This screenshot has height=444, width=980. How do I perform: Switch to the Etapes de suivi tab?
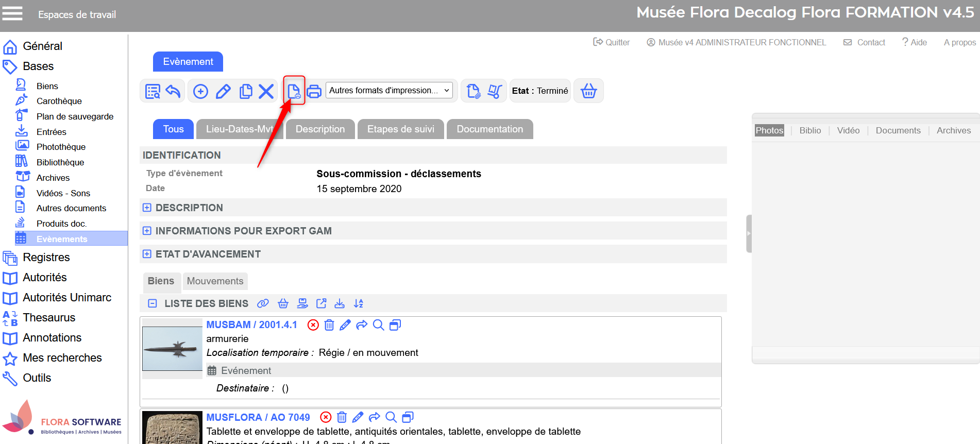(400, 129)
